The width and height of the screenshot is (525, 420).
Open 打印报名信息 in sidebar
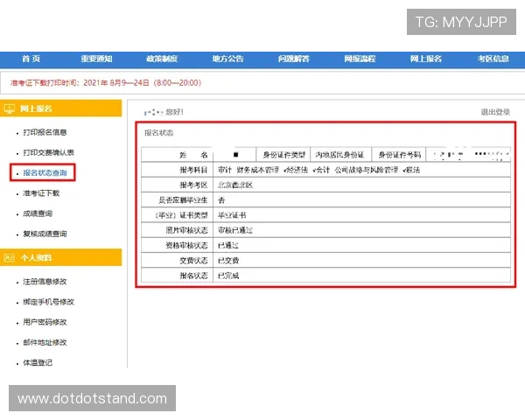(45, 132)
